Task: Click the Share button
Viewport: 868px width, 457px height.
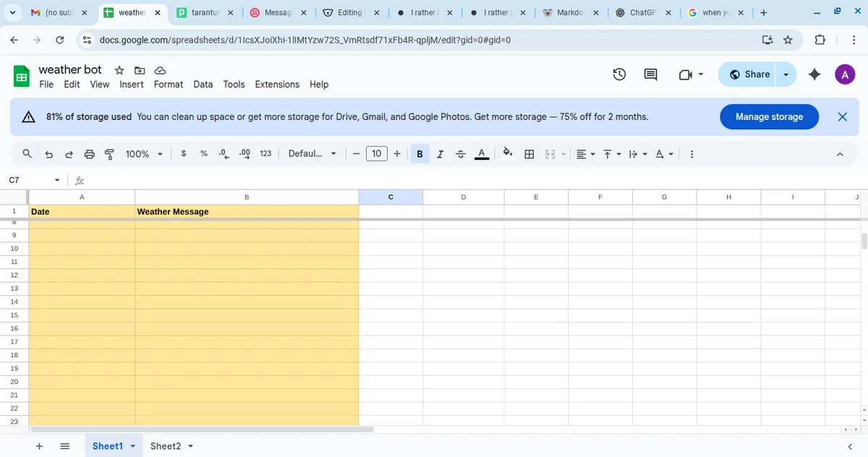Action: coord(749,74)
